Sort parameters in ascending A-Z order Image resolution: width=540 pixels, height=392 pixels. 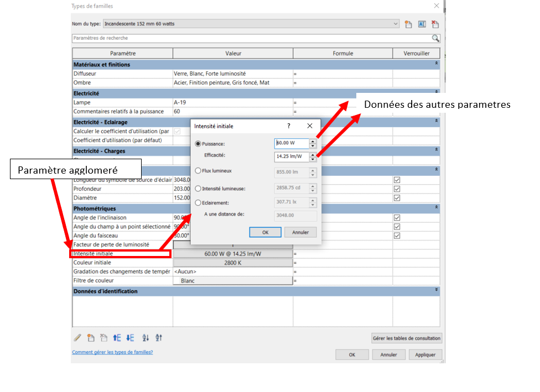coord(146,338)
